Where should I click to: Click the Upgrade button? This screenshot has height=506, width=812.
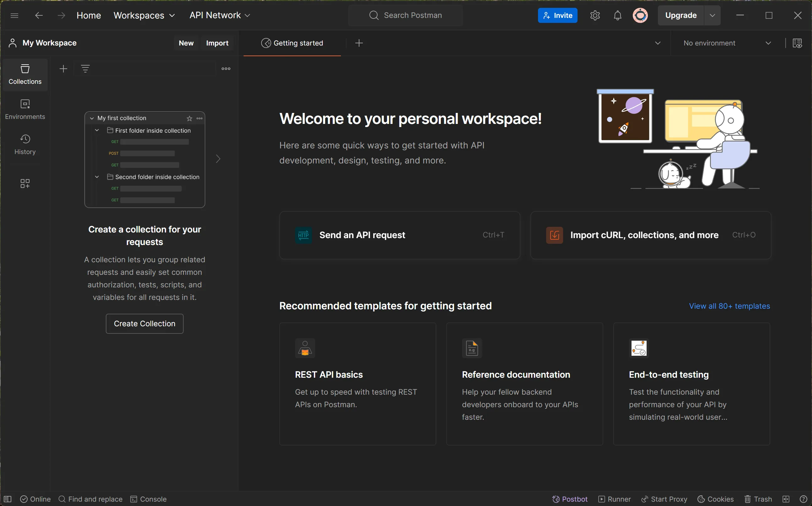pyautogui.click(x=681, y=15)
